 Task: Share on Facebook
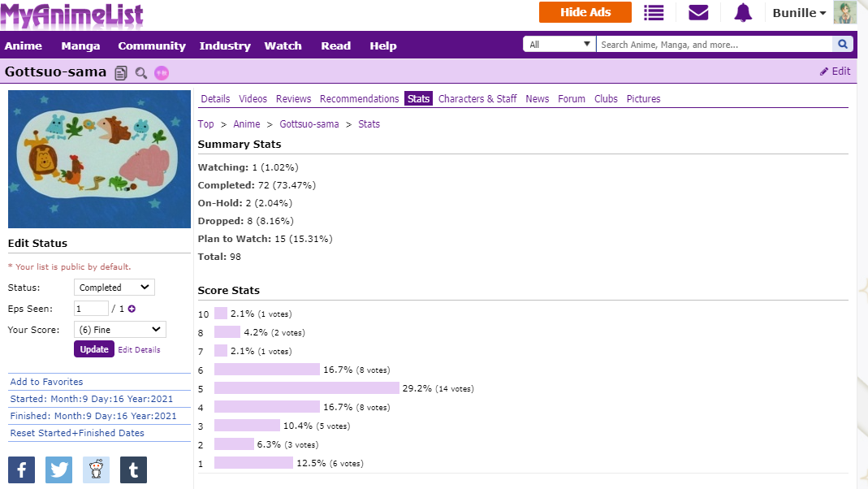coord(21,470)
